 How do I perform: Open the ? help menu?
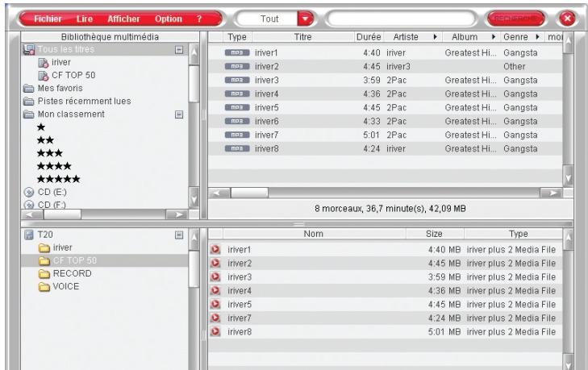tap(199, 19)
